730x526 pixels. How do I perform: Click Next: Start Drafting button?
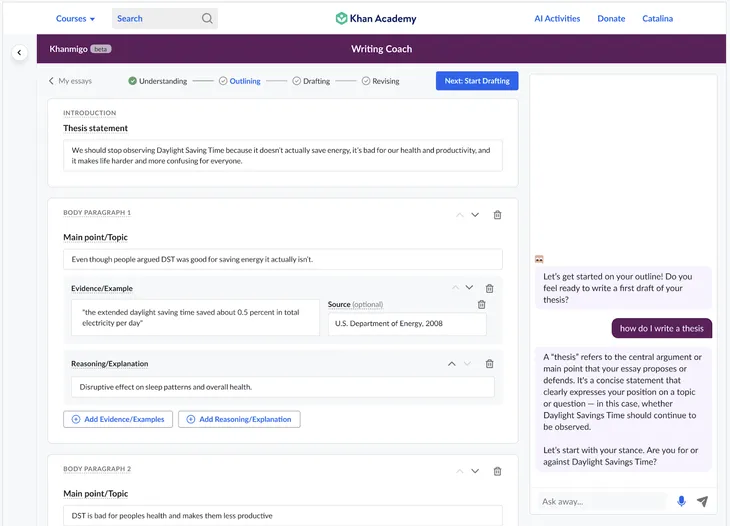477,81
